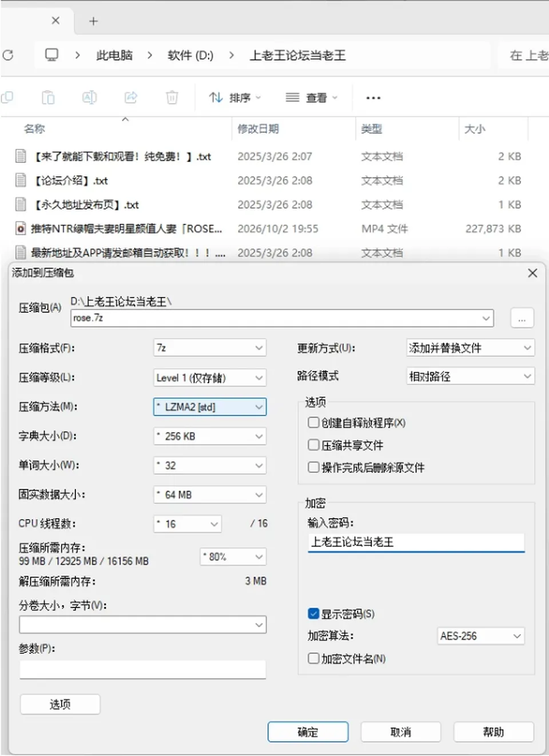The height and width of the screenshot is (756, 549).
Task: Open the 路径模式 dropdown showing 相对路径
Action: pos(471,377)
